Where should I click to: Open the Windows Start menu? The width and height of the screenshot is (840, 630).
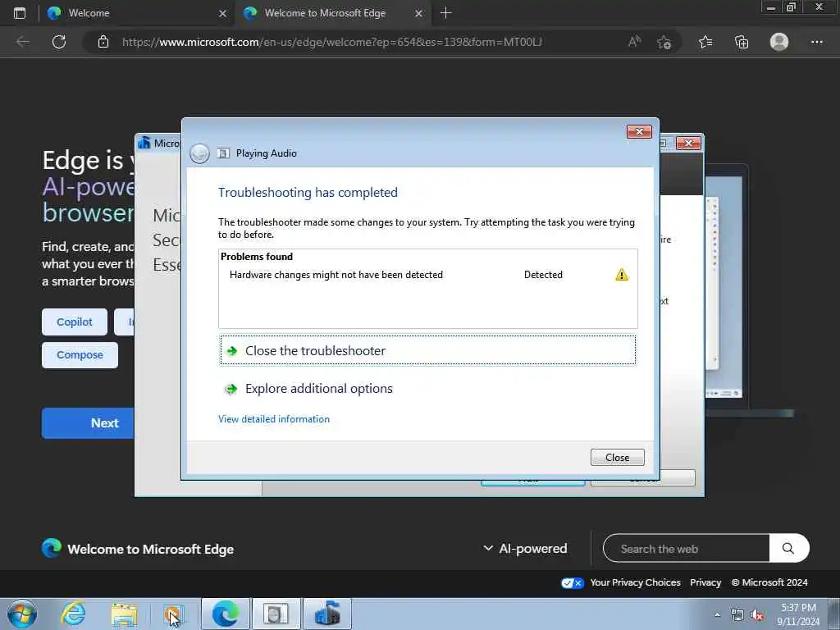click(x=22, y=614)
